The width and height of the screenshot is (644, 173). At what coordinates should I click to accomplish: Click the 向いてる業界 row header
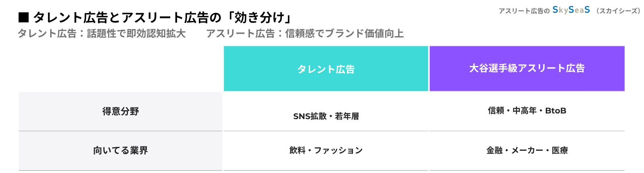point(120,150)
